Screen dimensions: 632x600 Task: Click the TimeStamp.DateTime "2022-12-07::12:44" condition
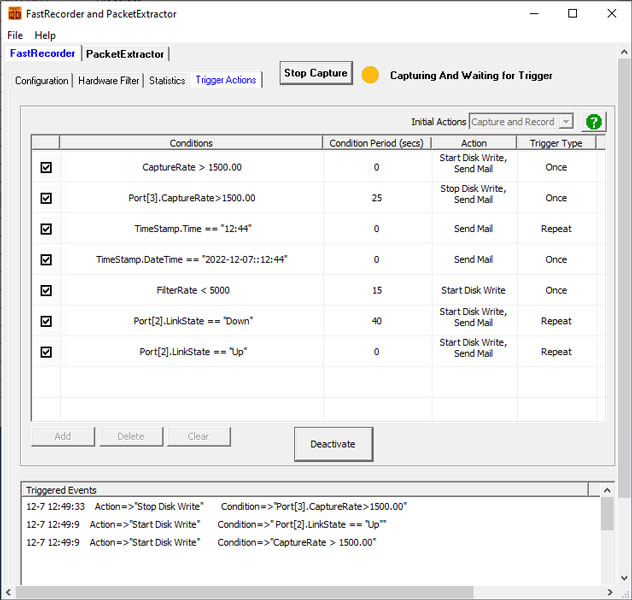pyautogui.click(x=192, y=260)
